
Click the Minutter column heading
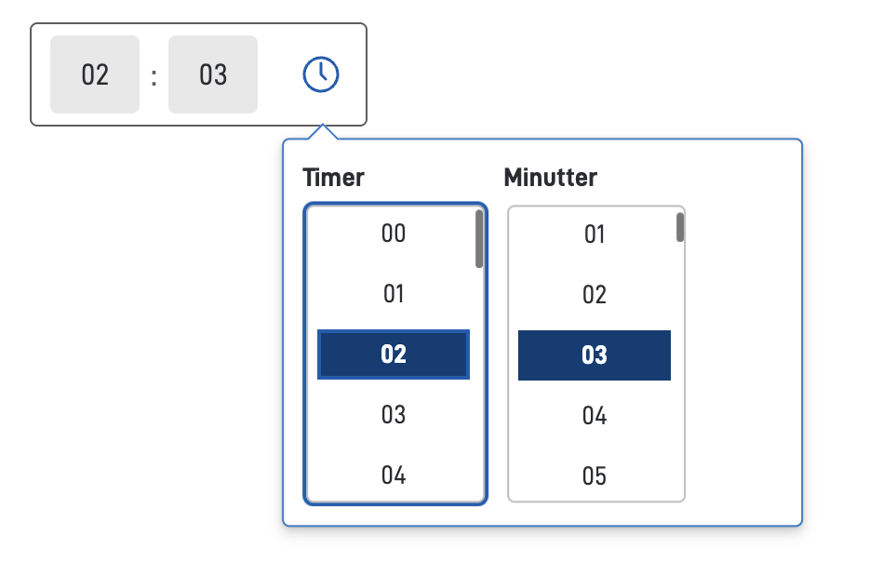pos(551,177)
